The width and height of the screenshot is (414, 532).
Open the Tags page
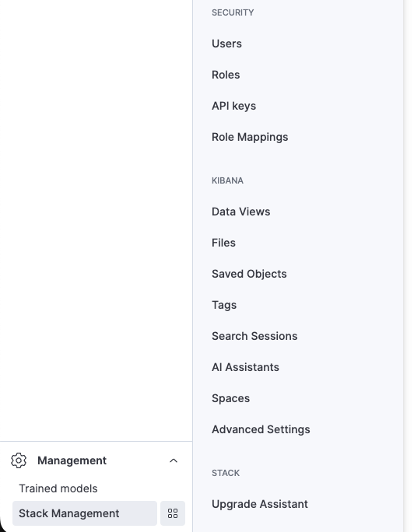click(224, 305)
